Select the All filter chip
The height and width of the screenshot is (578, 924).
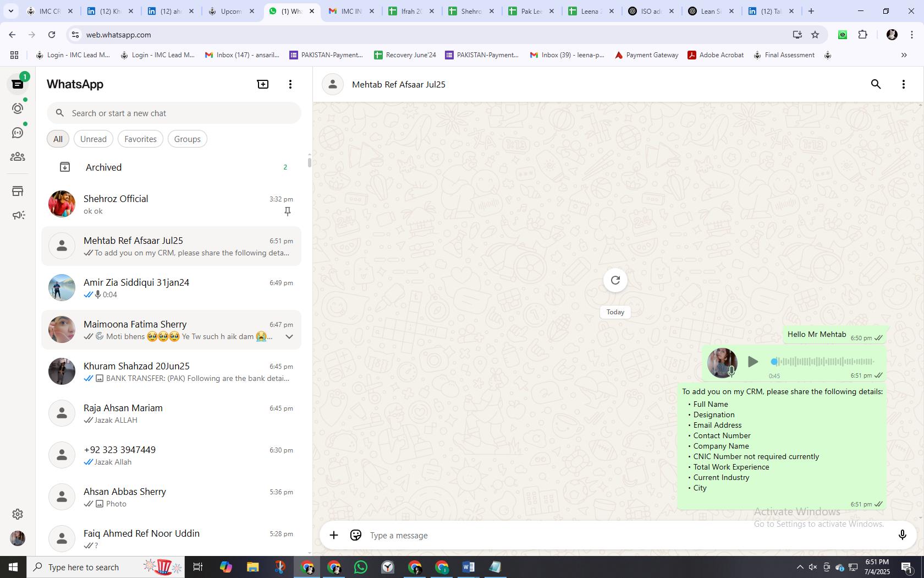(58, 139)
